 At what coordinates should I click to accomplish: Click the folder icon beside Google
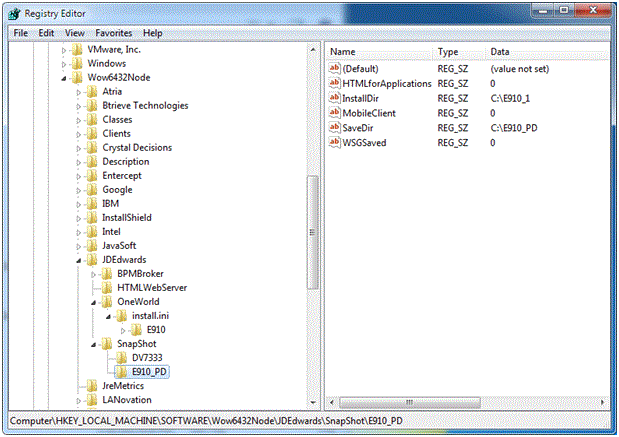(92, 190)
